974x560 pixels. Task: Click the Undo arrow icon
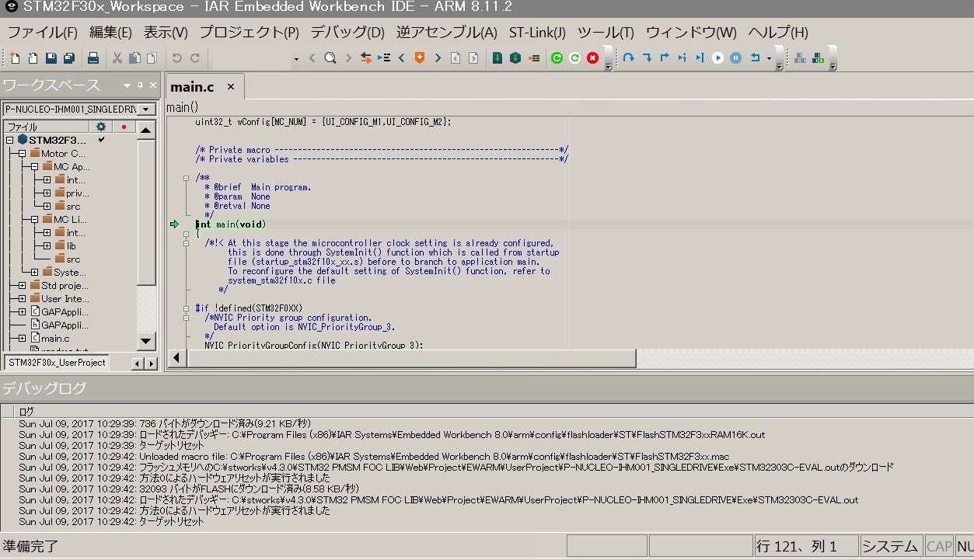pyautogui.click(x=176, y=58)
